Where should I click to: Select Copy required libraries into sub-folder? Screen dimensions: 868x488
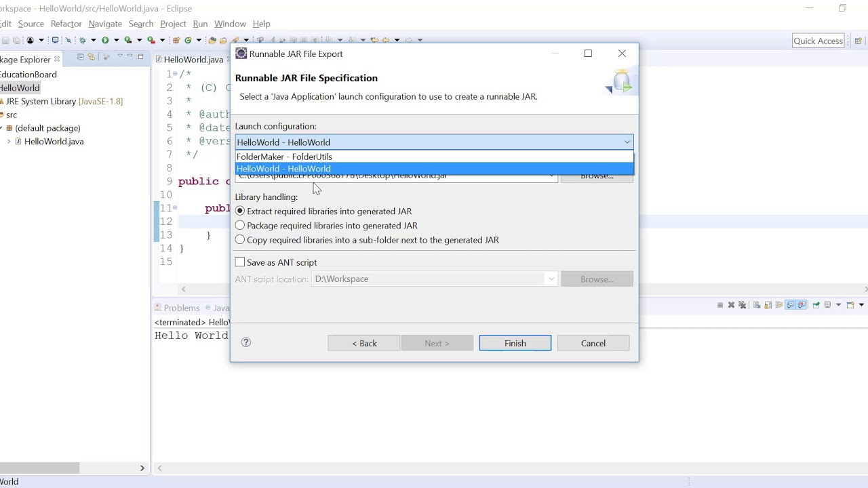coord(239,239)
